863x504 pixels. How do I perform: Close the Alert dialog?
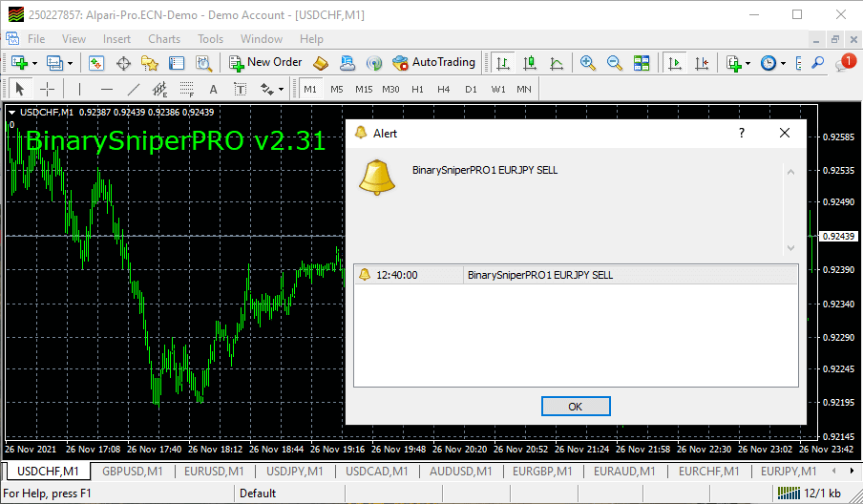tap(785, 133)
